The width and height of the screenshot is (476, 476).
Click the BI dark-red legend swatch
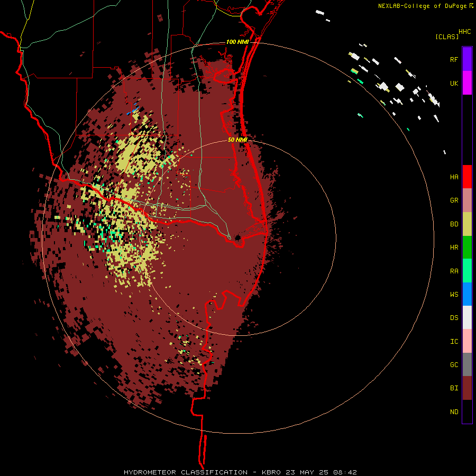pos(467,388)
